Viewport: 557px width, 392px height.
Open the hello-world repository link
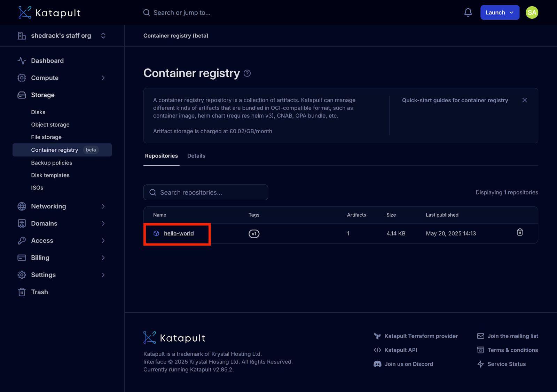179,233
